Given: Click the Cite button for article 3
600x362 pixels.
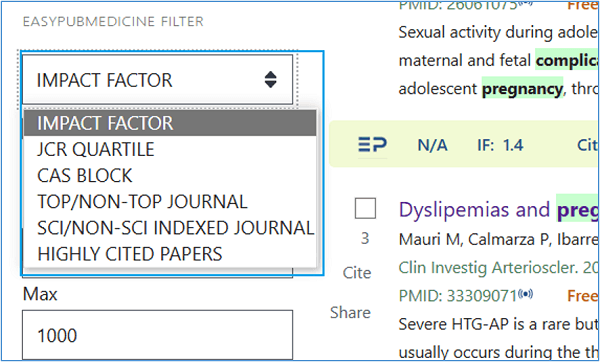Looking at the screenshot, I should tap(357, 273).
